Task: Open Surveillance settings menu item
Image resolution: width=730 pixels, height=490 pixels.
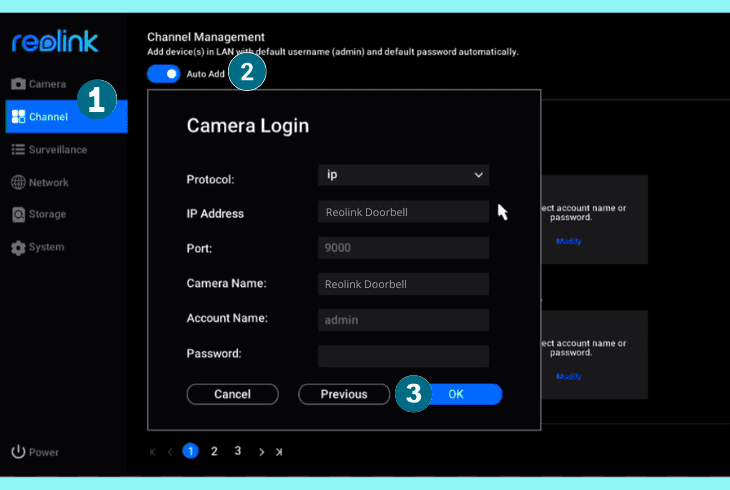Action: coord(49,150)
